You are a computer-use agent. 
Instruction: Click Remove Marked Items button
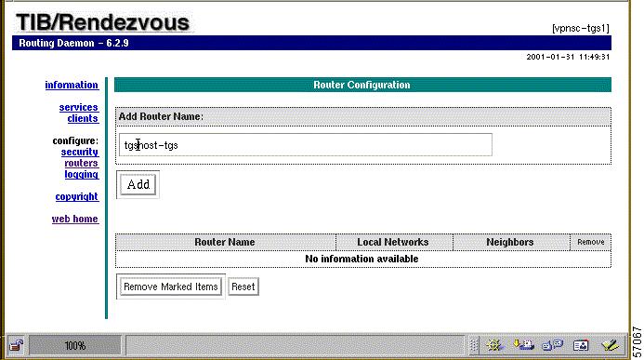coord(170,287)
